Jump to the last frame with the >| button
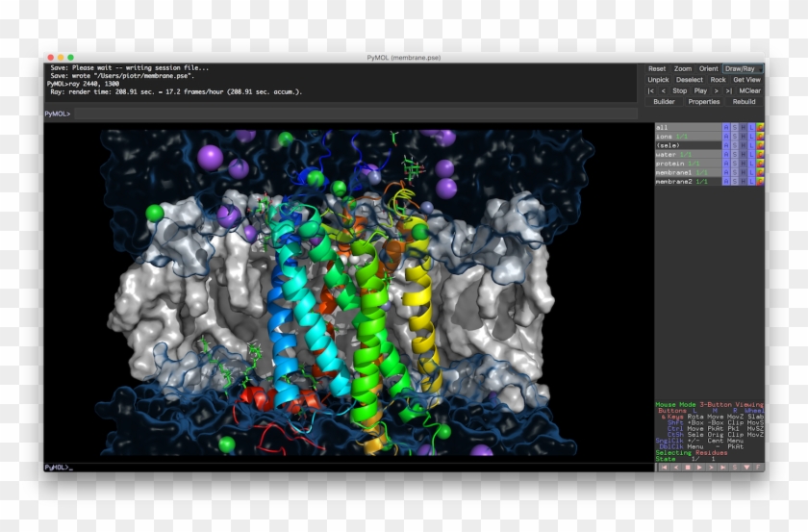The image size is (808, 532). point(729,90)
